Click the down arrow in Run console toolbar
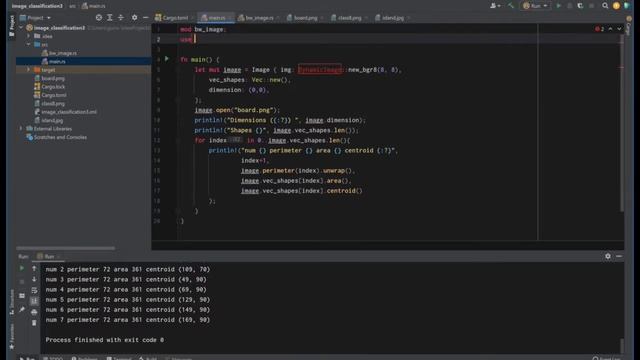Image resolution: width=640 pixels, height=360 pixels. point(34,279)
